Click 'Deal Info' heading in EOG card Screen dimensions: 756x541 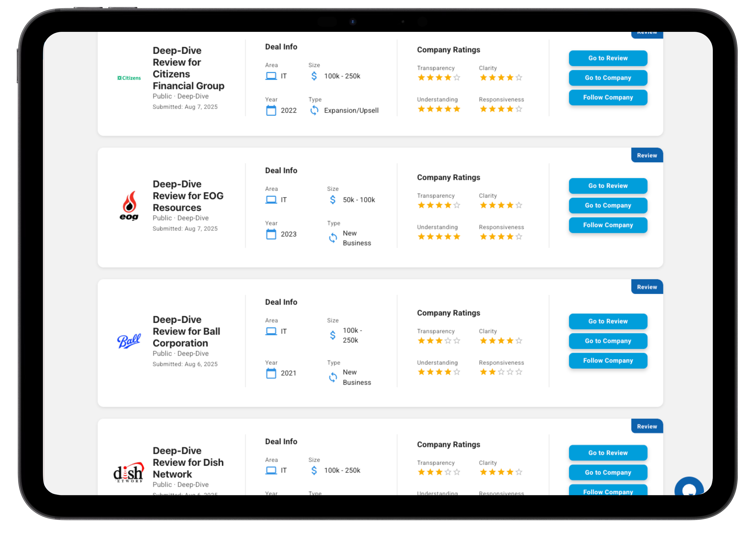click(x=281, y=171)
